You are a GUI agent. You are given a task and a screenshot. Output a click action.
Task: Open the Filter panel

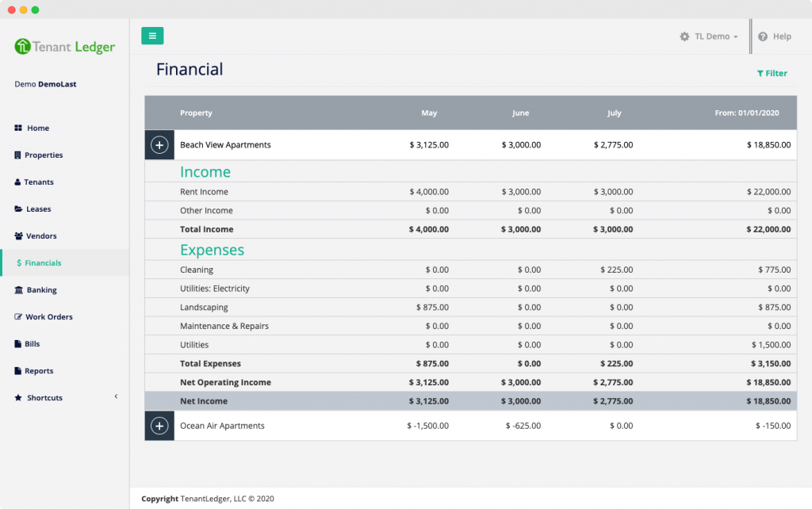(x=772, y=73)
